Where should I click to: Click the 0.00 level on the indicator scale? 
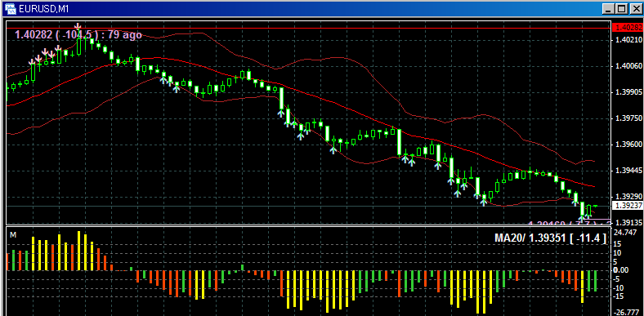click(x=620, y=270)
